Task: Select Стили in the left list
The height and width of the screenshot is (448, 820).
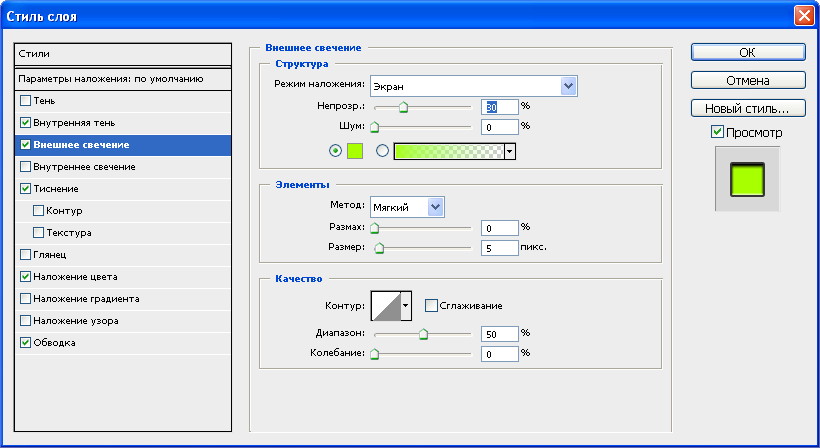Action: (x=123, y=54)
